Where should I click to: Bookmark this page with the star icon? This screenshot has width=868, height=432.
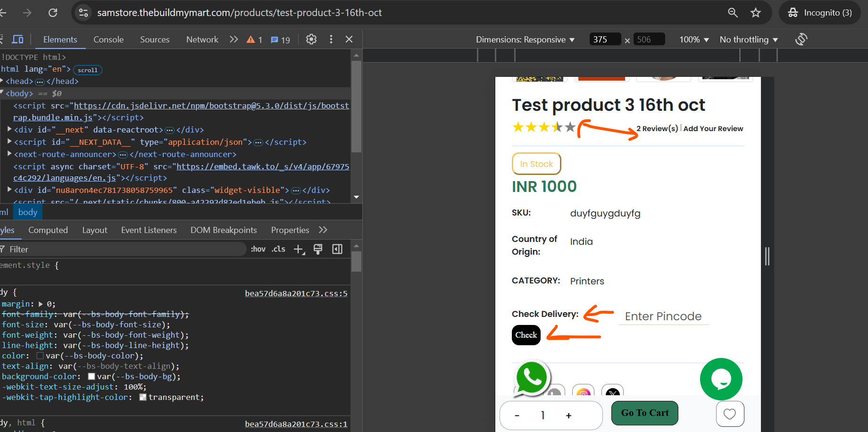(756, 13)
